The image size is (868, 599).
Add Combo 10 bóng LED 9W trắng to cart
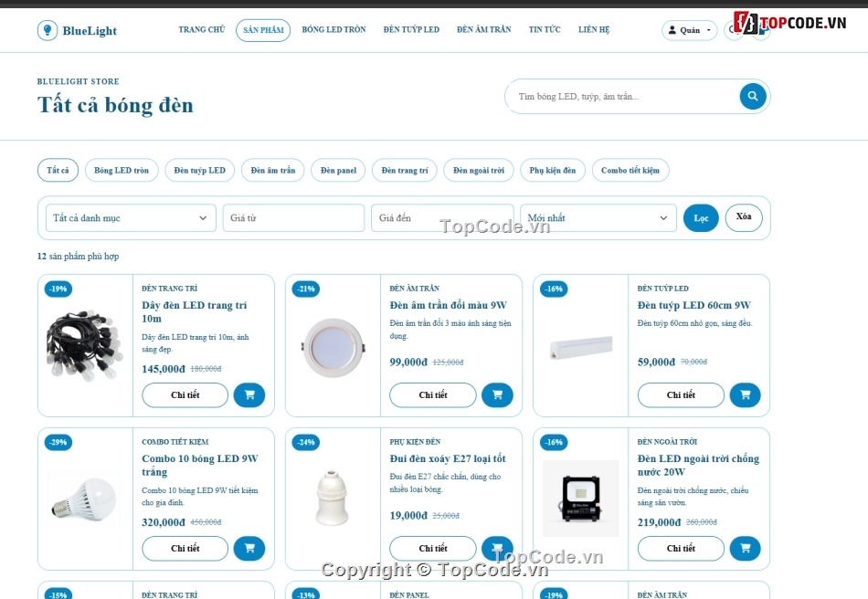coord(249,548)
